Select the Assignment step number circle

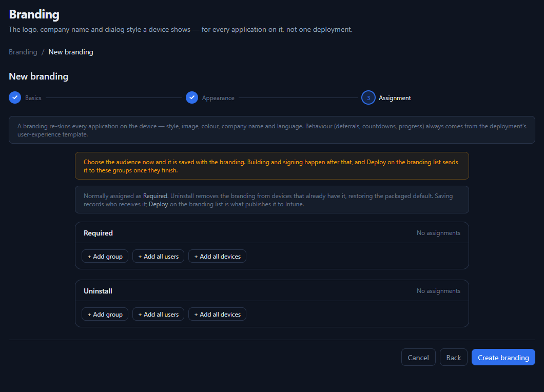[x=368, y=97]
